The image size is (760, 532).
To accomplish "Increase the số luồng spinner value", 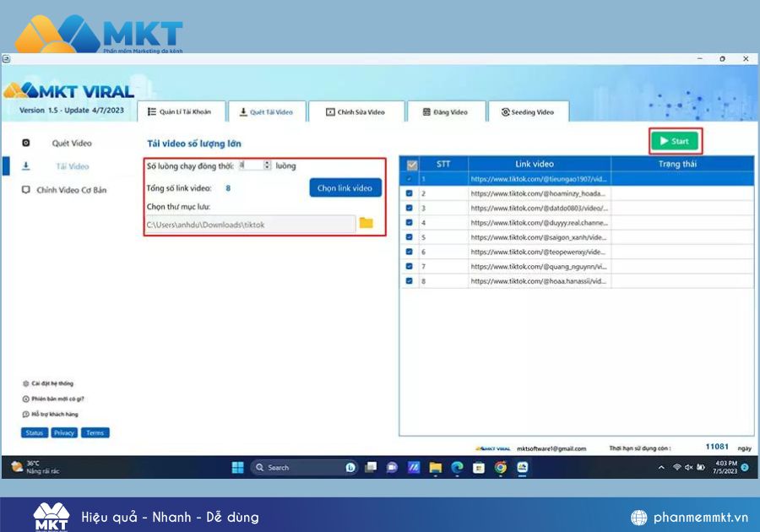I will click(267, 163).
